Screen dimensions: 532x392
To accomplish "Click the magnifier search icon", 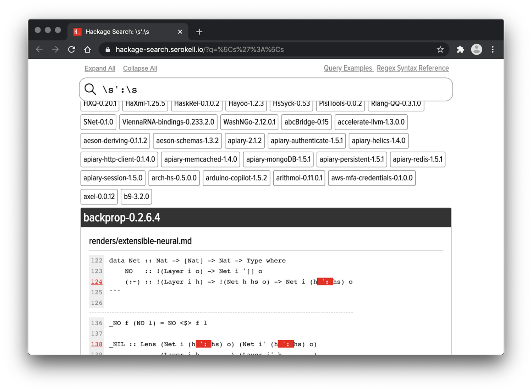I will pos(90,89).
